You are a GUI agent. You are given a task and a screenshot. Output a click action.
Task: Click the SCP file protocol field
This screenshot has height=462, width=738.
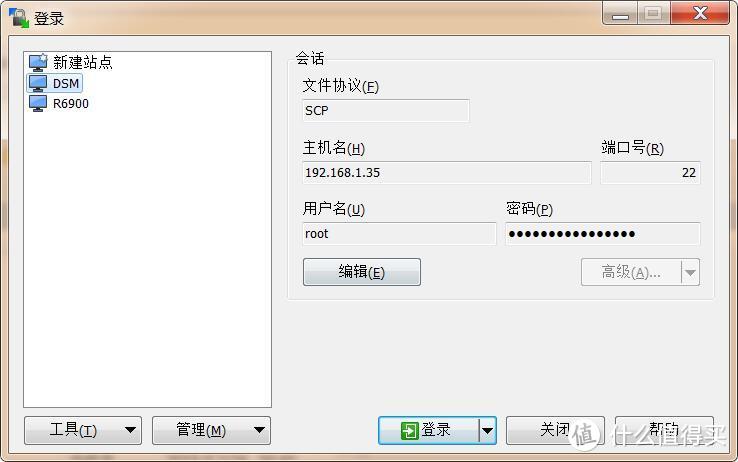(385, 111)
